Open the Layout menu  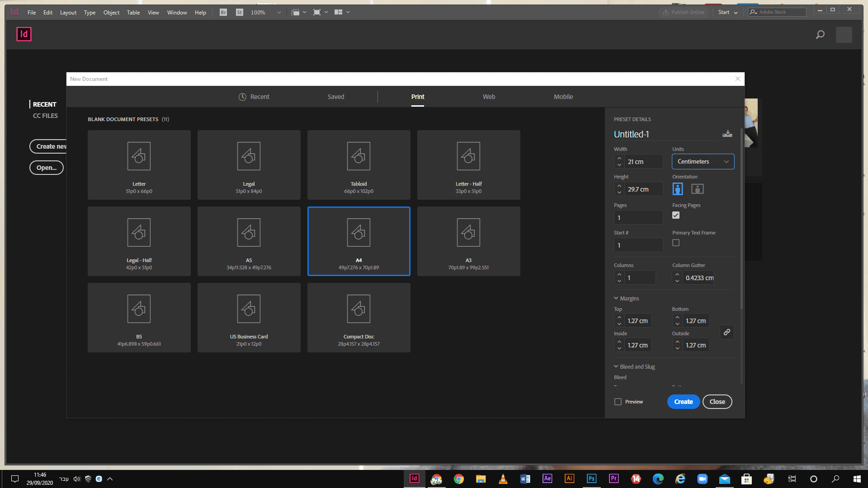[x=68, y=12]
